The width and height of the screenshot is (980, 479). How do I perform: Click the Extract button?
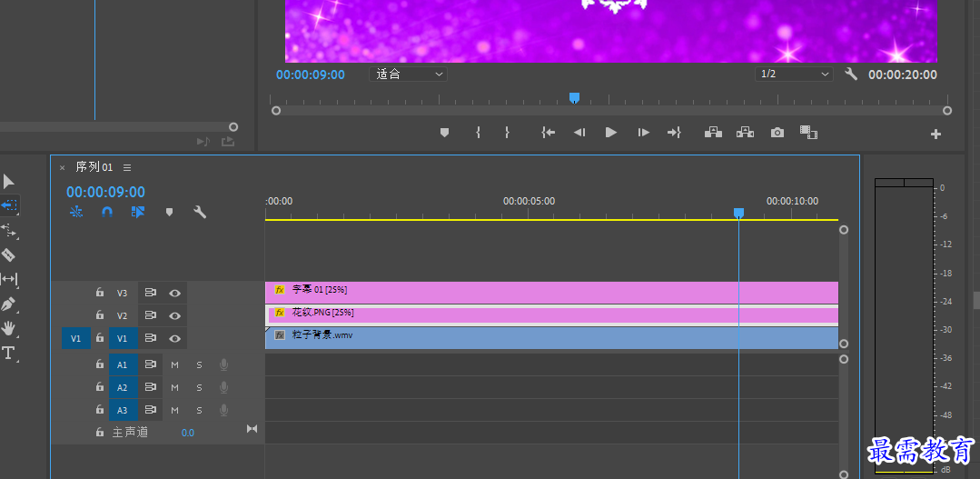point(745,132)
